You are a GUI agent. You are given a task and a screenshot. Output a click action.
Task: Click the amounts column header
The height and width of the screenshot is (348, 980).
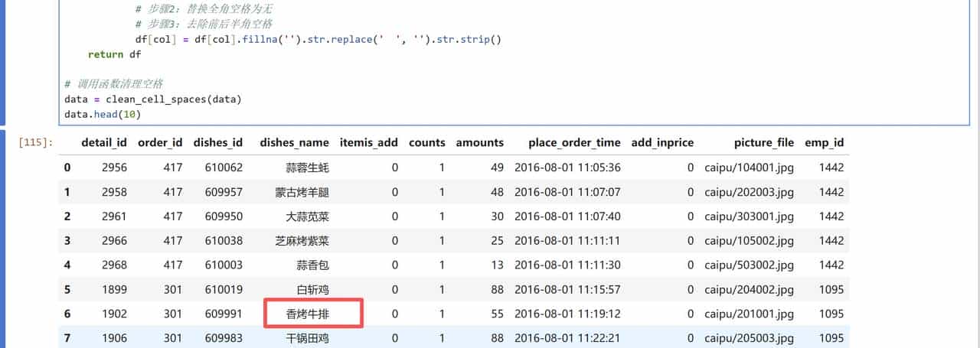480,142
